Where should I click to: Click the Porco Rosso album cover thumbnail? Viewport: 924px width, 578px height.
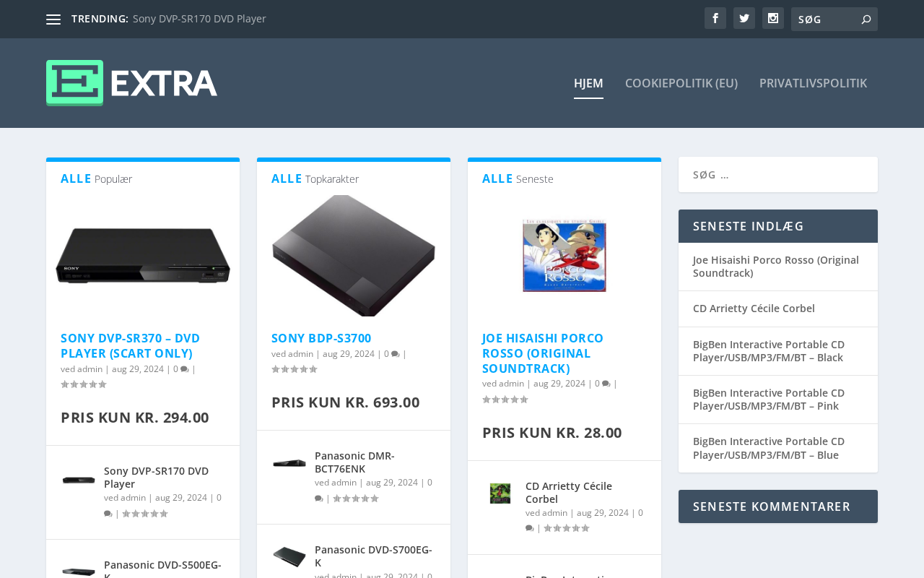tap(565, 256)
